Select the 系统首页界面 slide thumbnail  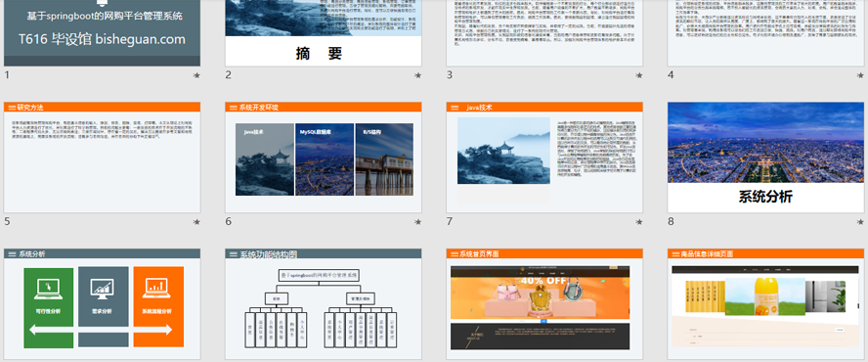point(544,304)
